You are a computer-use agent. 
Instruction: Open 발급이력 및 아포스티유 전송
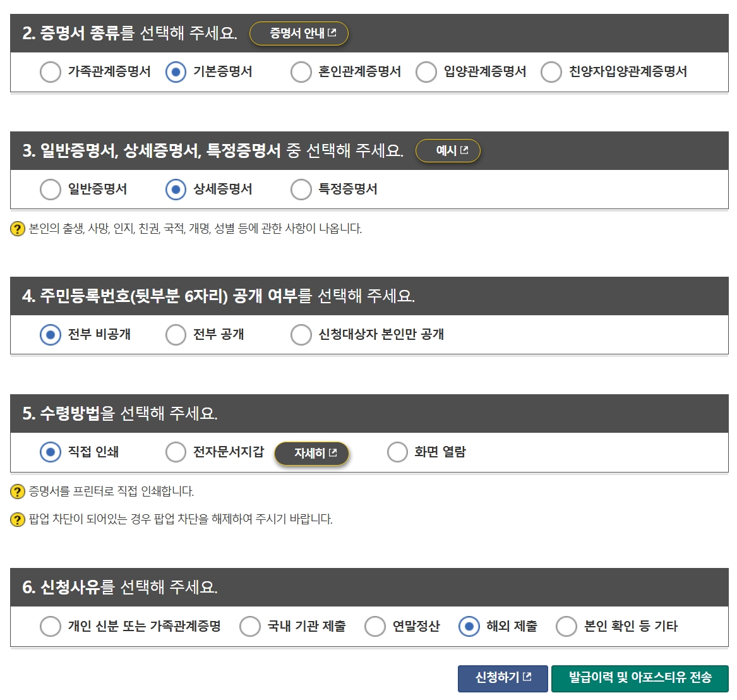click(x=640, y=679)
